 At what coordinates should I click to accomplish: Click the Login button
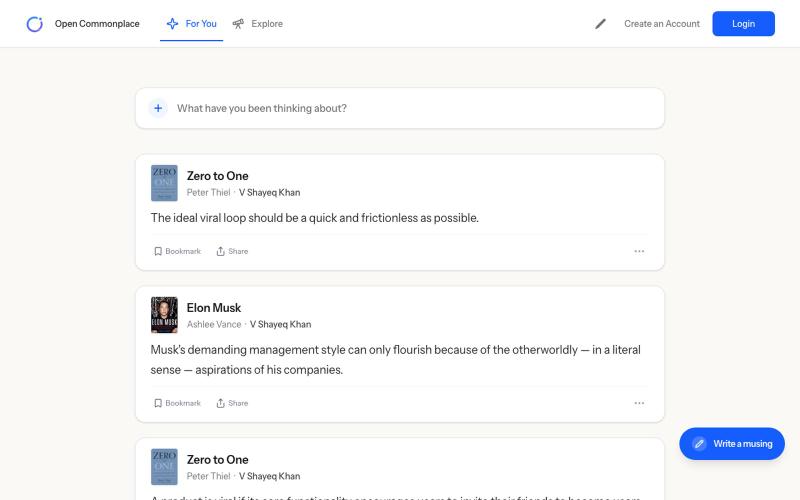(743, 24)
